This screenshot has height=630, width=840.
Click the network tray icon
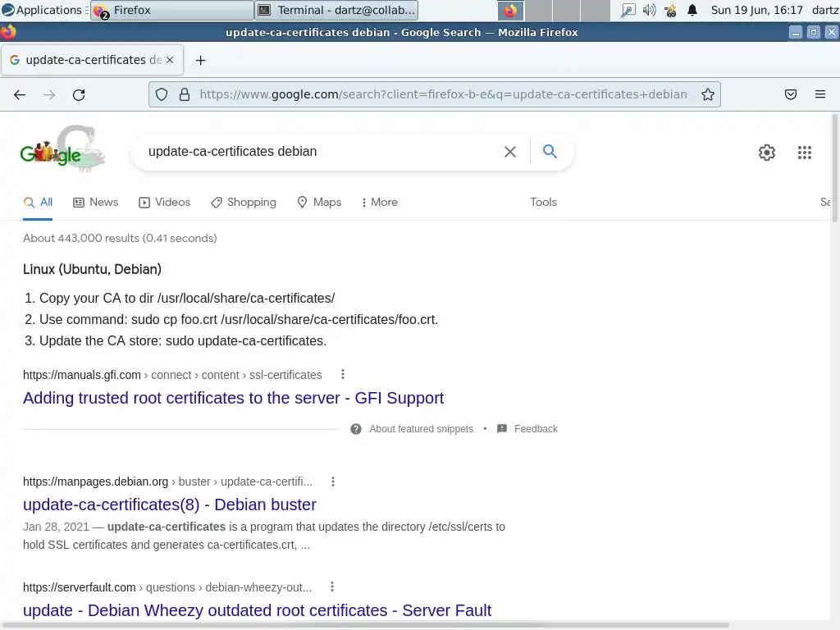coord(670,10)
